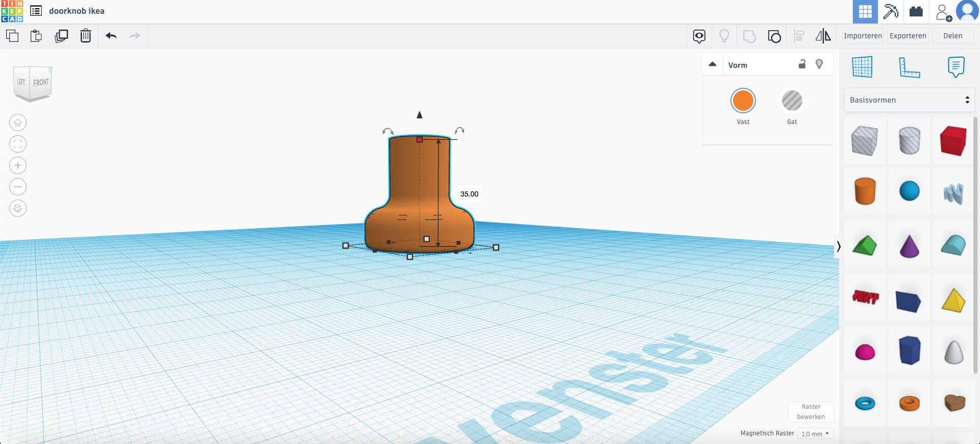Toggle perspective or orthographic view
980x444 pixels.
click(x=18, y=208)
